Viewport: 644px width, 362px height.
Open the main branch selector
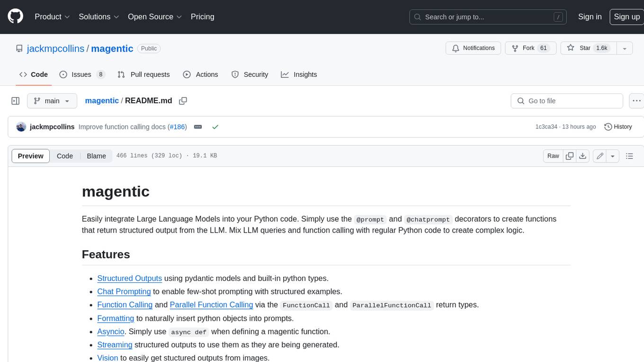click(52, 101)
